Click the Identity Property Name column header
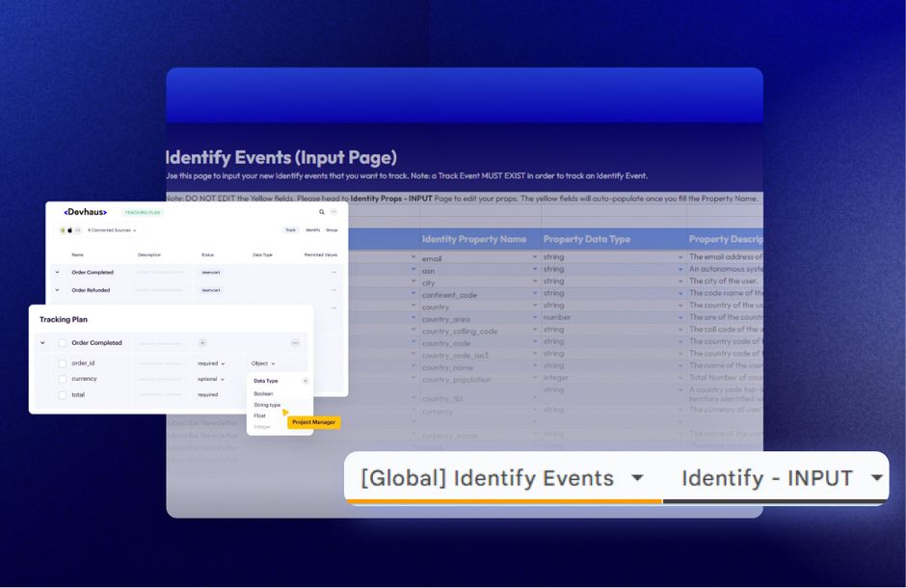This screenshot has width=906, height=588. click(474, 239)
